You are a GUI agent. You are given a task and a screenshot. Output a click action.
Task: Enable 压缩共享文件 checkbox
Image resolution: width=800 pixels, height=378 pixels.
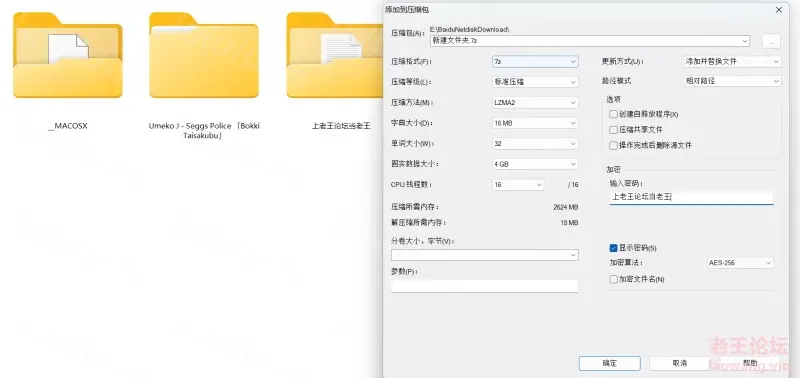point(613,130)
